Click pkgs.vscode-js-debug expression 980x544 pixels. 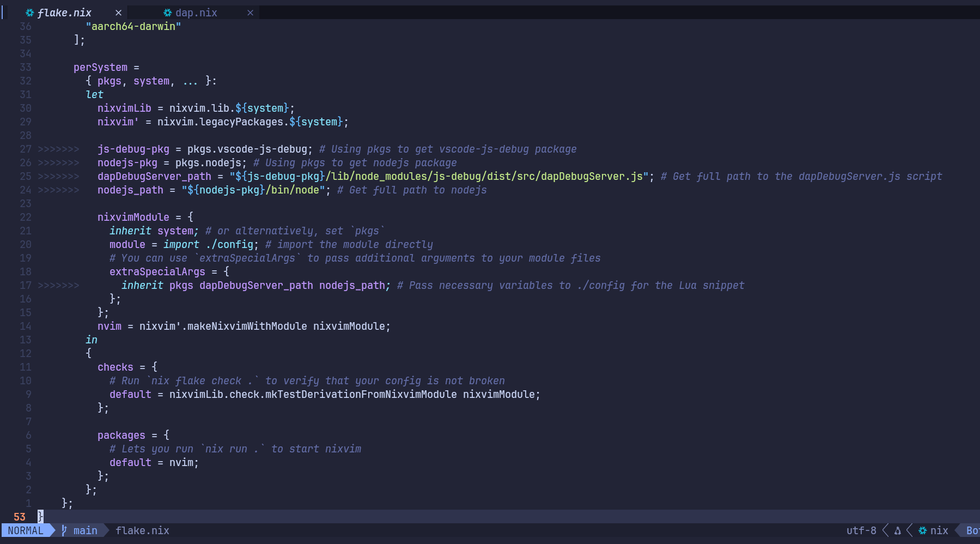tap(248, 149)
